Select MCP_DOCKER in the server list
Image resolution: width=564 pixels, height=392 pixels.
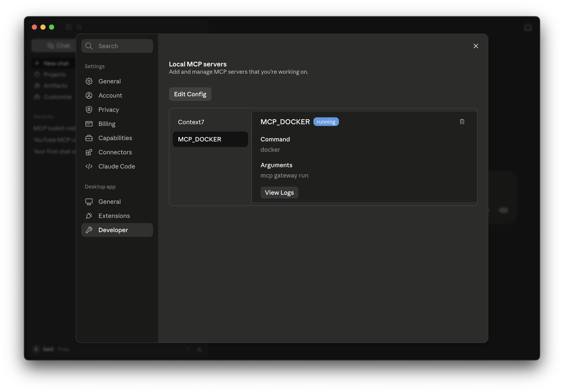pos(210,139)
